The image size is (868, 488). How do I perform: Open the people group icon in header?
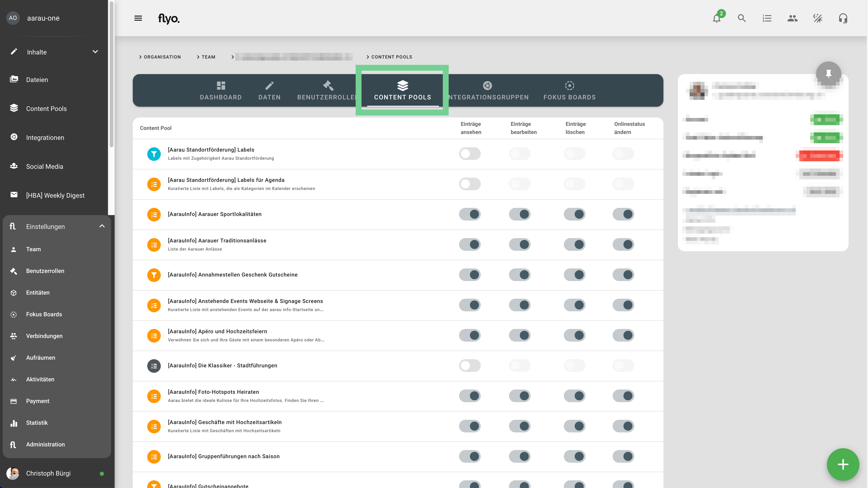(x=792, y=18)
